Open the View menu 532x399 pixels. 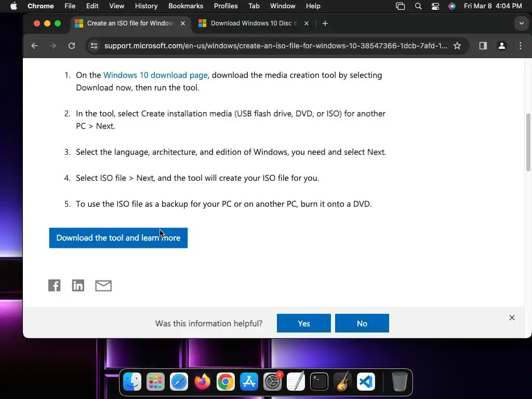117,6
